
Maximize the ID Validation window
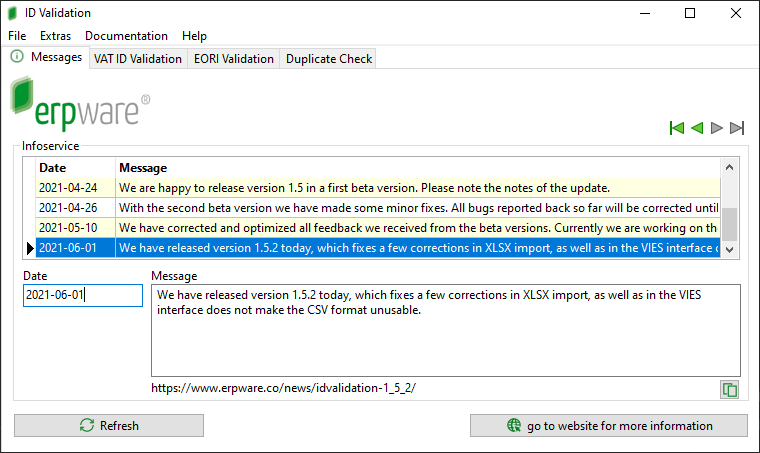point(690,13)
